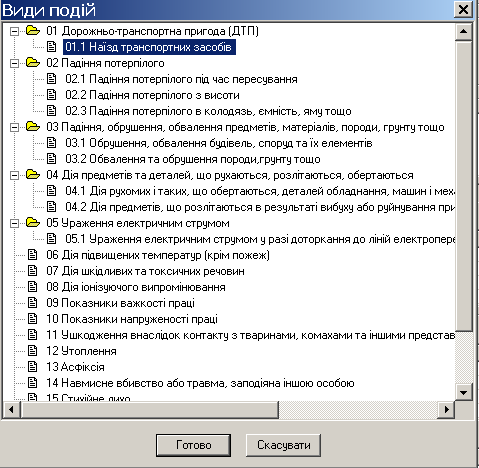
Task: Click the horizontal scrollbar right arrow
Action: 447,409
